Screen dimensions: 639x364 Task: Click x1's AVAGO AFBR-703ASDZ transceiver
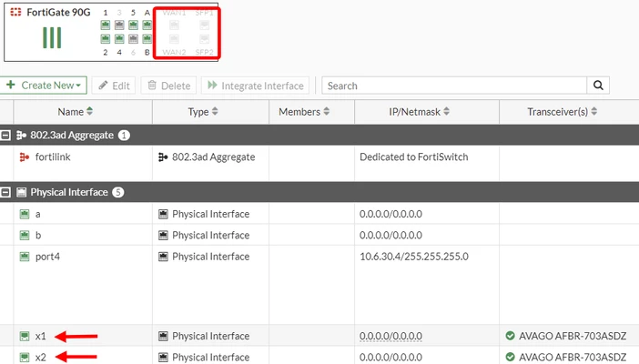(573, 336)
